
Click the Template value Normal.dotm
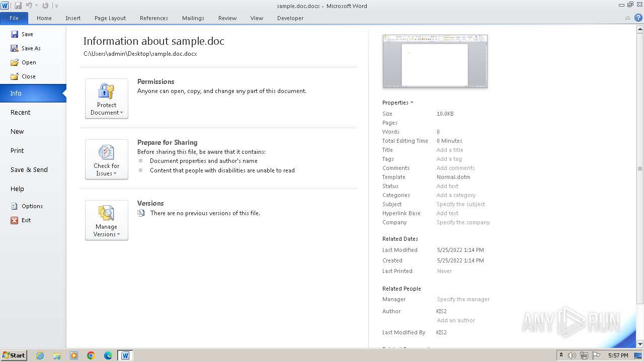pyautogui.click(x=453, y=177)
